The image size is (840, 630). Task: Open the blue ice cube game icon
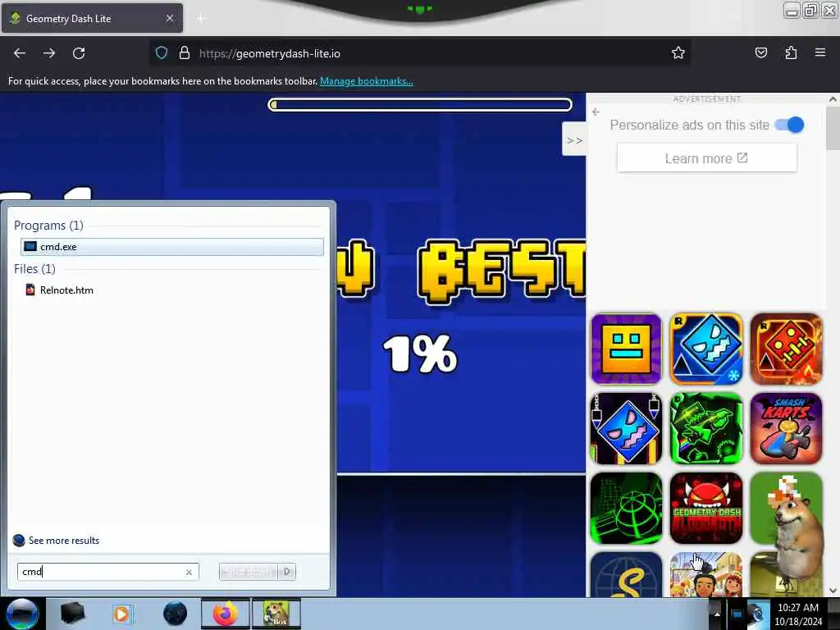tap(706, 349)
